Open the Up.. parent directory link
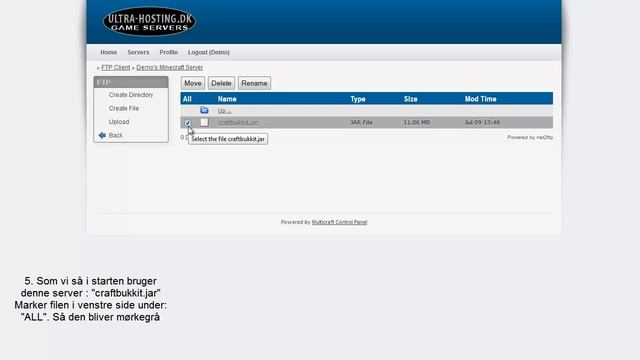This screenshot has height=360, width=640. pyautogui.click(x=224, y=111)
